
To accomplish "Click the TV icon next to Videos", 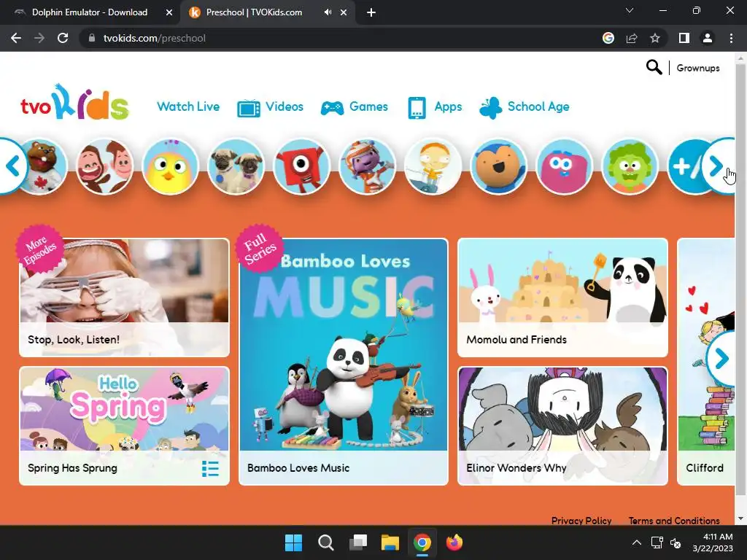I will pyautogui.click(x=249, y=108).
